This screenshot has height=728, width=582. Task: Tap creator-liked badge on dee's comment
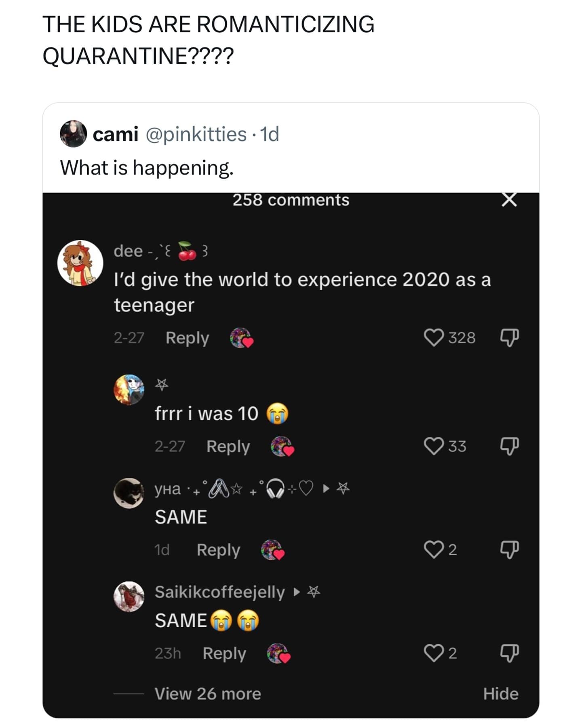[x=241, y=338]
